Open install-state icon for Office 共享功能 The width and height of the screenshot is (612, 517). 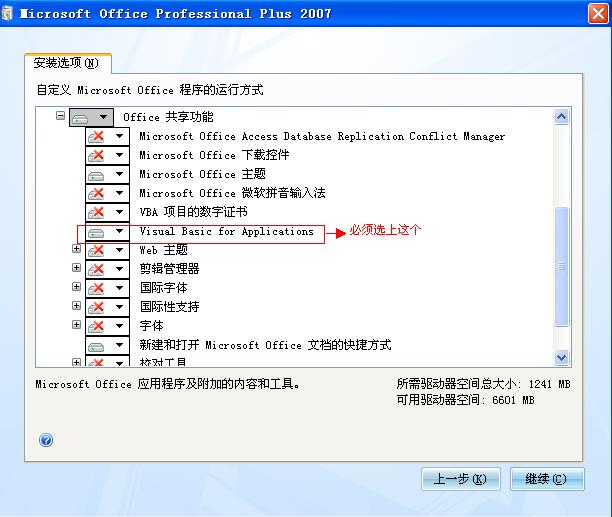click(x=80, y=117)
